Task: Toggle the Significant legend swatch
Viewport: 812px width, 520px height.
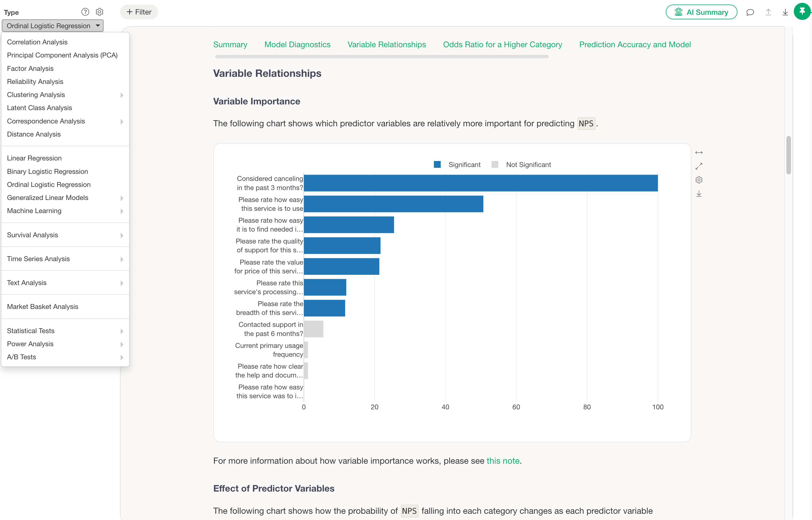Action: [x=437, y=164]
